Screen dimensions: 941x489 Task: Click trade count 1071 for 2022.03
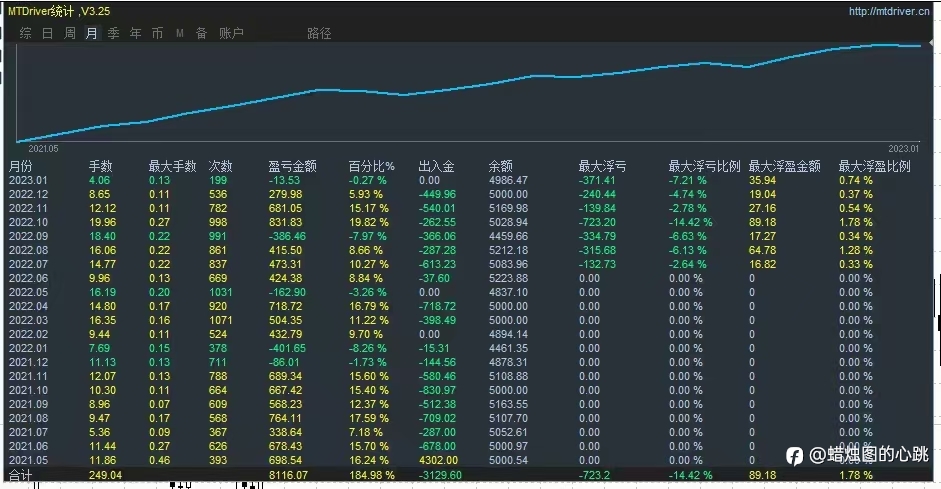(220, 320)
